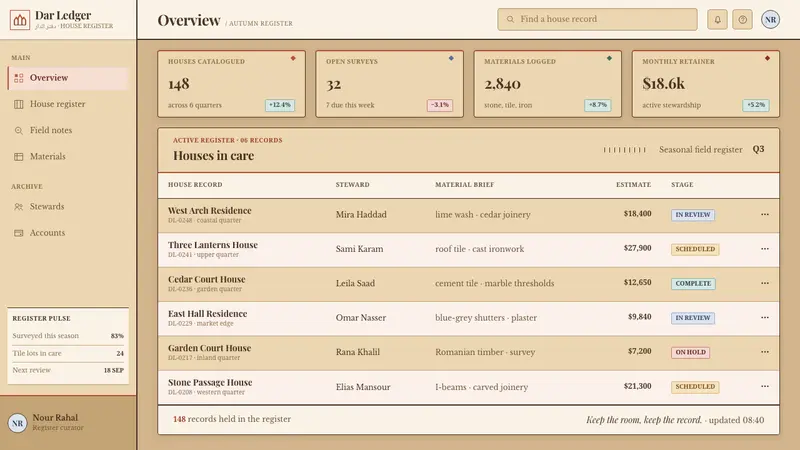Click the IN REVIEW badge for East Hall Residence
The image size is (800, 450).
coord(693,318)
